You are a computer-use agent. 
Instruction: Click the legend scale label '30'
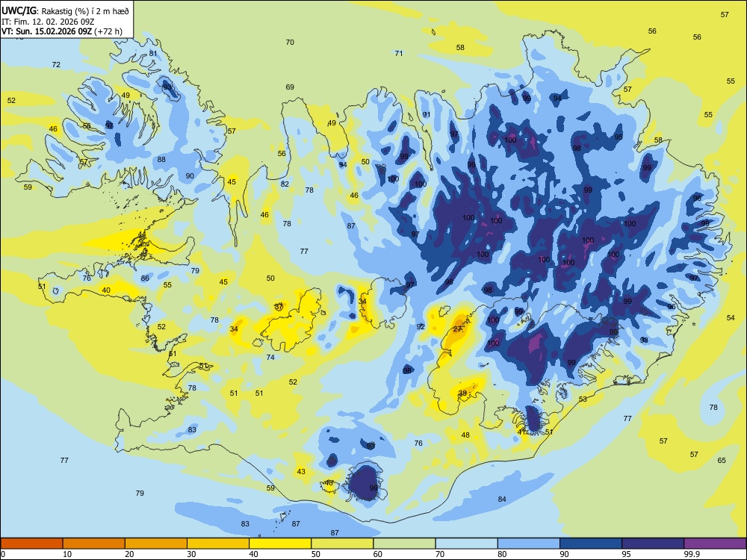(x=191, y=554)
